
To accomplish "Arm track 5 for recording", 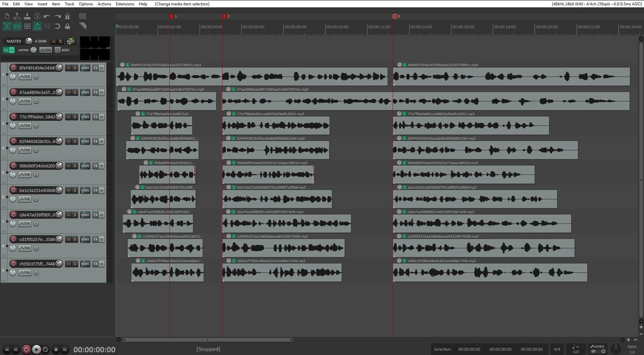I will 13,166.
